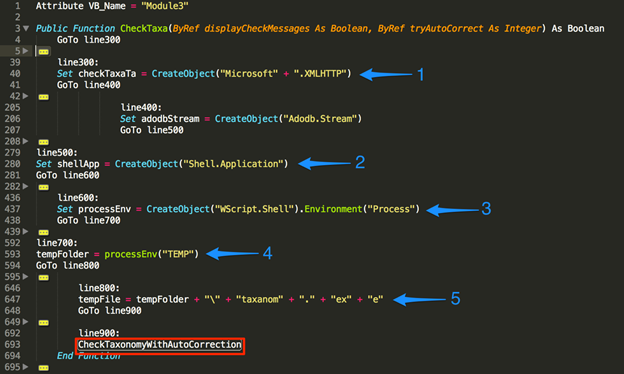Click the ".XMLHTTP" string literal
624x374 pixels.
pos(320,74)
